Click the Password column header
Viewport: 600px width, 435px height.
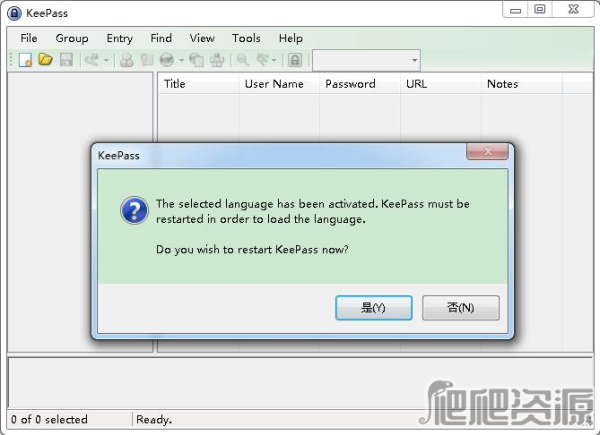pos(360,84)
